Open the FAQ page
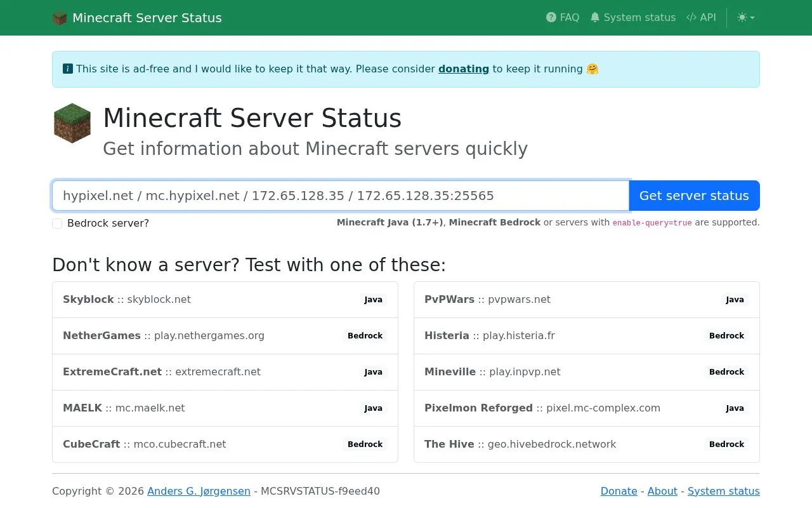Image resolution: width=812 pixels, height=508 pixels. [563, 18]
